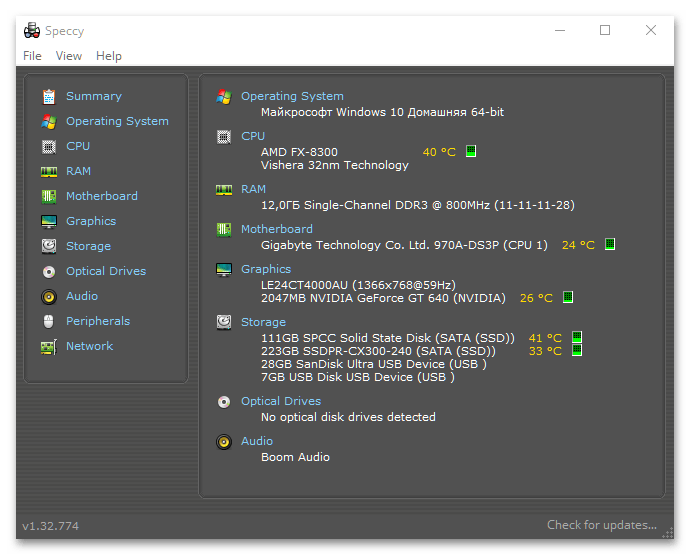Image resolution: width=690 pixels, height=555 pixels.
Task: Click the Audio speaker icon in sidebar
Action: [x=49, y=297]
